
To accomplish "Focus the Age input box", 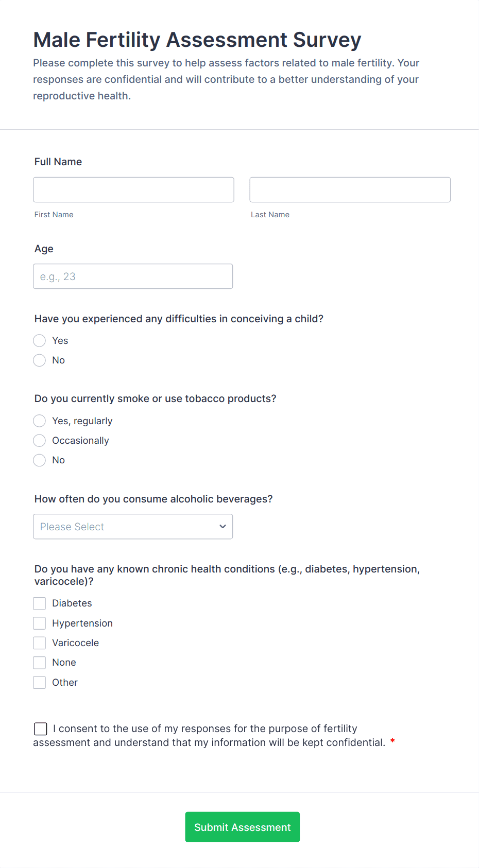I will coord(133,276).
